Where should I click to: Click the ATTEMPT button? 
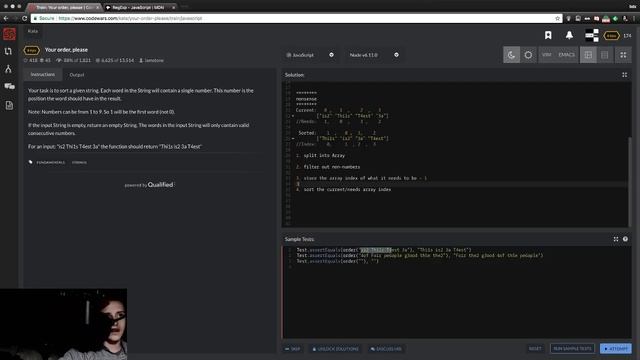(x=616, y=349)
